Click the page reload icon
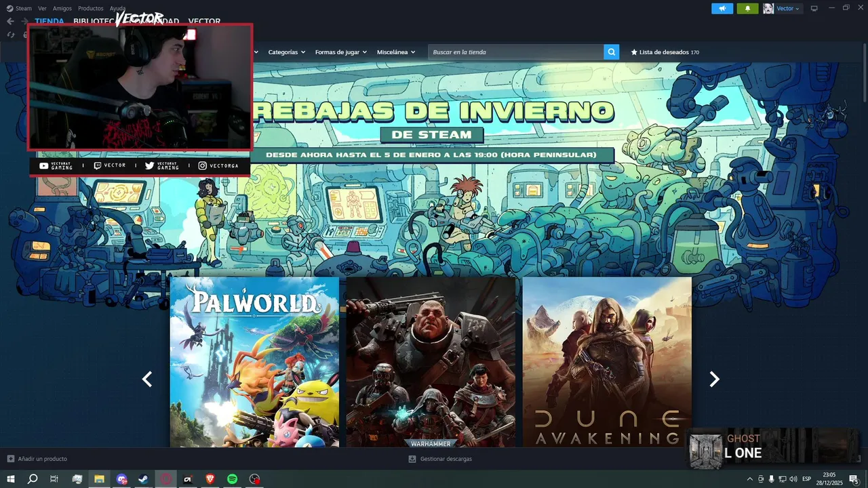 point(11,35)
